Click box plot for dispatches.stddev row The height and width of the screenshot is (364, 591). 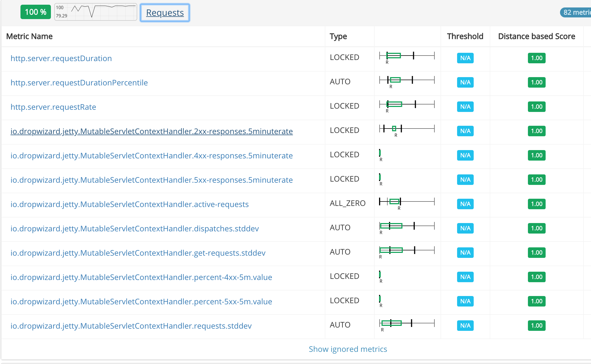(x=407, y=228)
